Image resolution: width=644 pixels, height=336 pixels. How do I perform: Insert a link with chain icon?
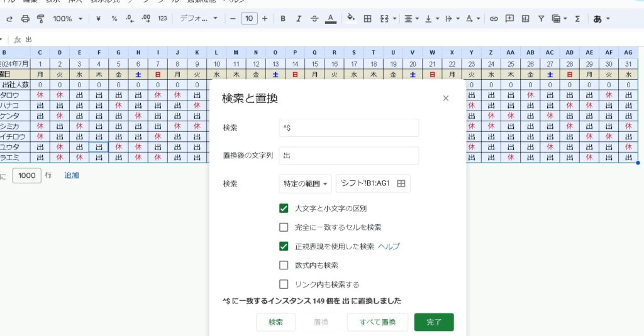(494, 18)
